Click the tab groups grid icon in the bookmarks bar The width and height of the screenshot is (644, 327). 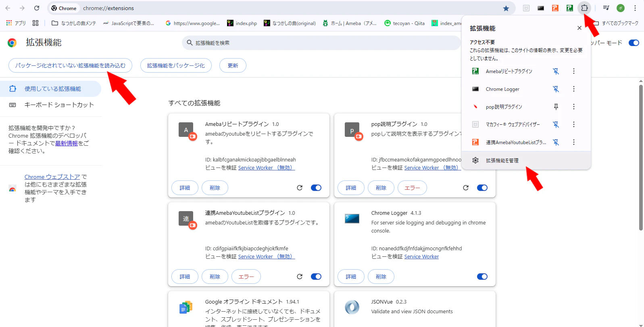pyautogui.click(x=35, y=23)
